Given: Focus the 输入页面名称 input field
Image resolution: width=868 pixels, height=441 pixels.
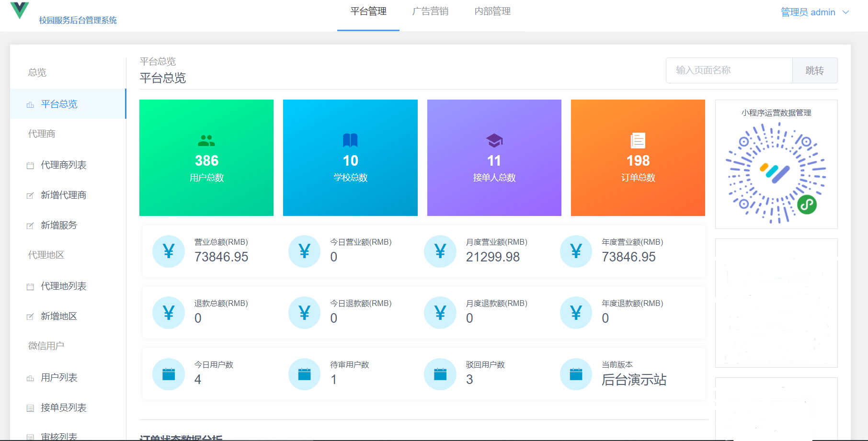Looking at the screenshot, I should click(729, 70).
